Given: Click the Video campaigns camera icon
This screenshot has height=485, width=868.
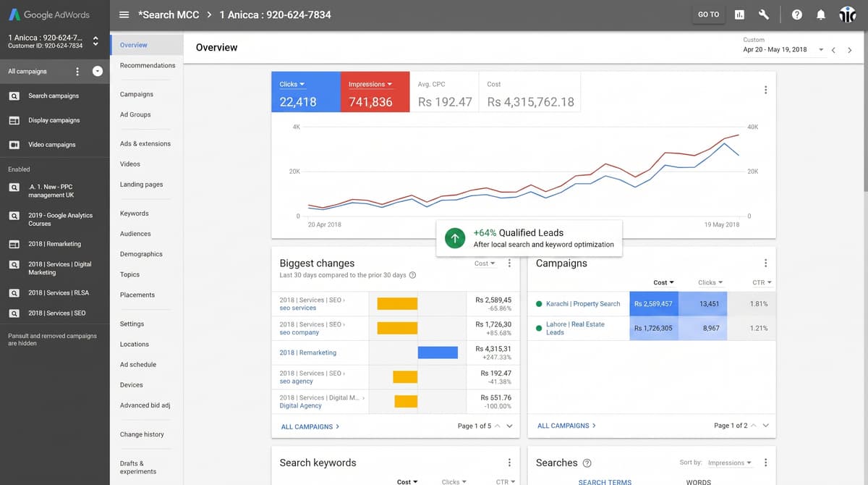Looking at the screenshot, I should [14, 145].
